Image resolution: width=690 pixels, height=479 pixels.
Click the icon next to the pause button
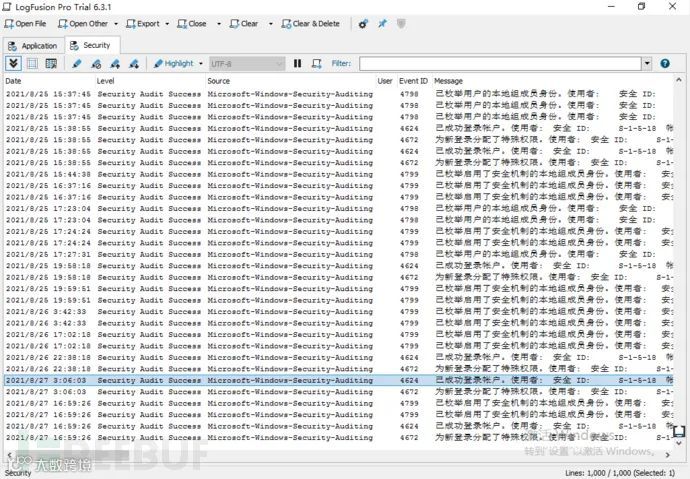[x=316, y=64]
